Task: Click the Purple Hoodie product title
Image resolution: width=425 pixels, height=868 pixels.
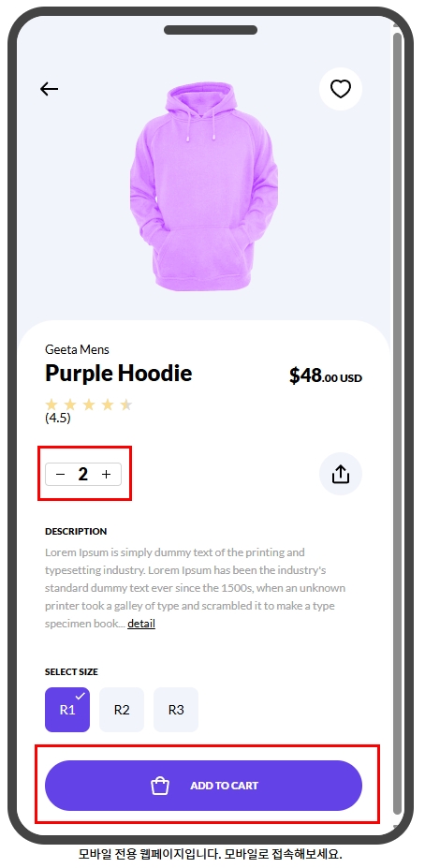Action: click(x=119, y=374)
